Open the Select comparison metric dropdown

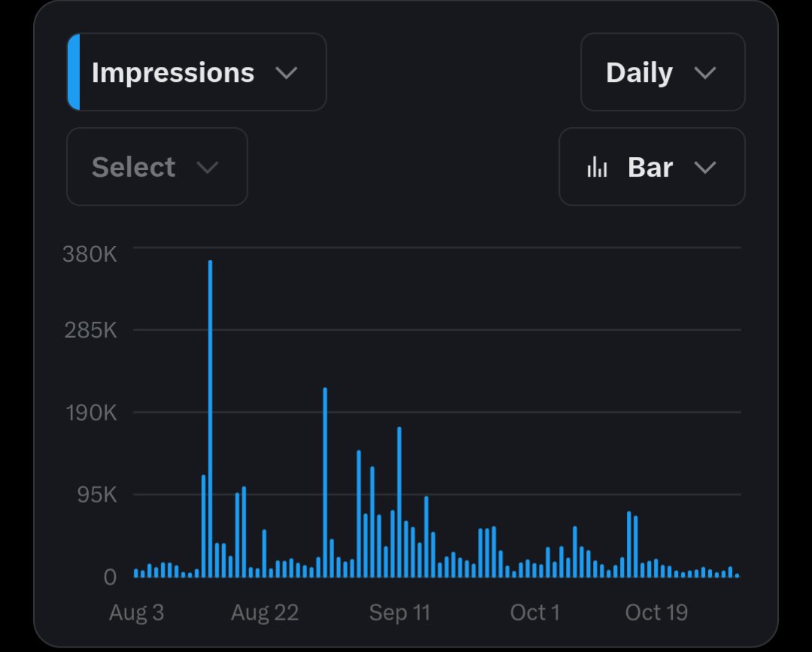coord(157,167)
